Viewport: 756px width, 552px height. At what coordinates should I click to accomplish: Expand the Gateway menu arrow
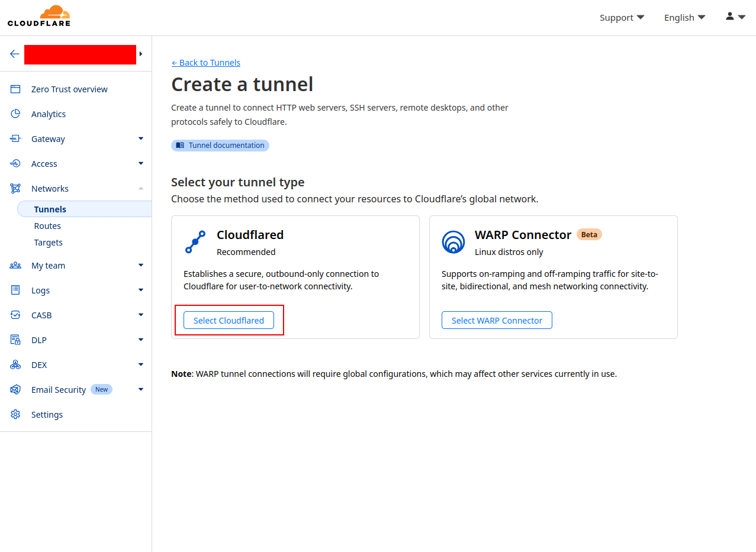point(141,138)
